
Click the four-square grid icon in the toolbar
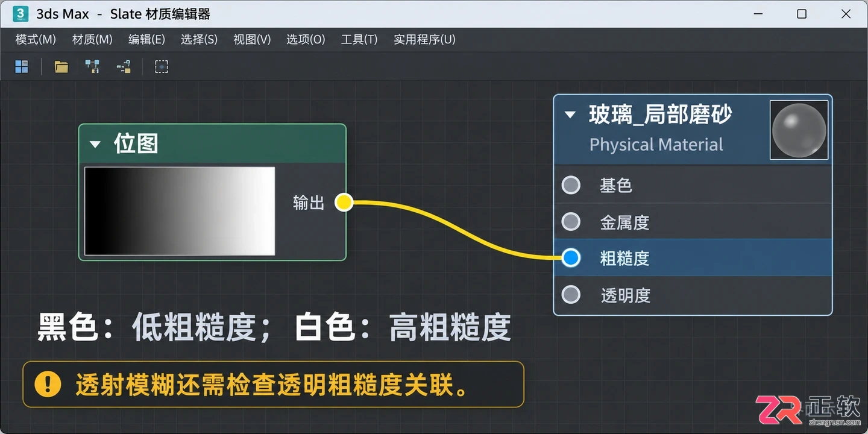22,66
